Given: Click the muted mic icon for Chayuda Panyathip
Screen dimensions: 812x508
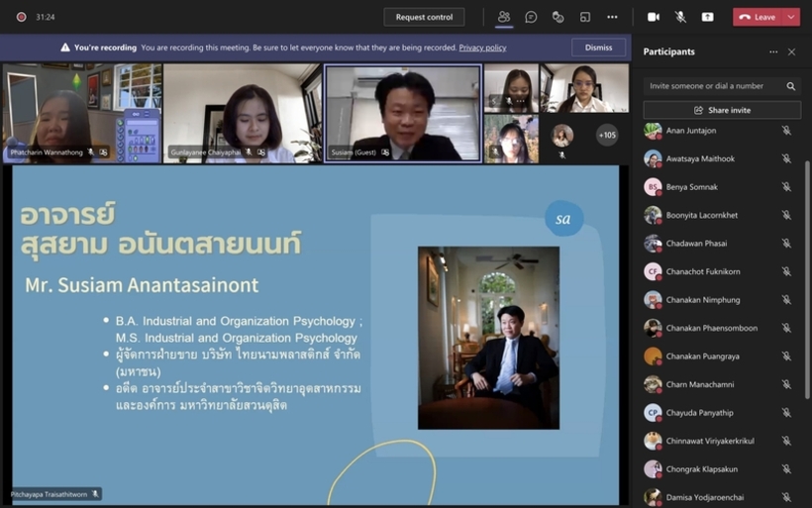Looking at the screenshot, I should [x=786, y=413].
